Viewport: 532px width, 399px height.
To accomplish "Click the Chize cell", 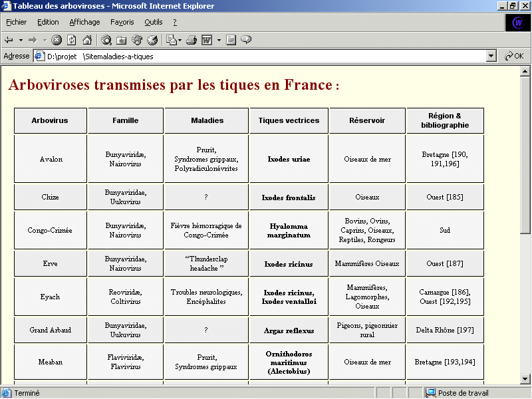I will (x=51, y=197).
